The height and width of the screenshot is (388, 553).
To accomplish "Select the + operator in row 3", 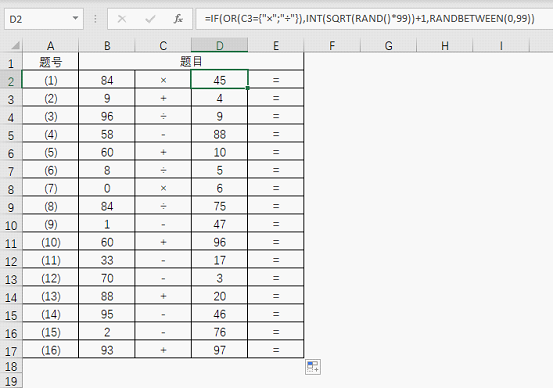I will (x=163, y=98).
